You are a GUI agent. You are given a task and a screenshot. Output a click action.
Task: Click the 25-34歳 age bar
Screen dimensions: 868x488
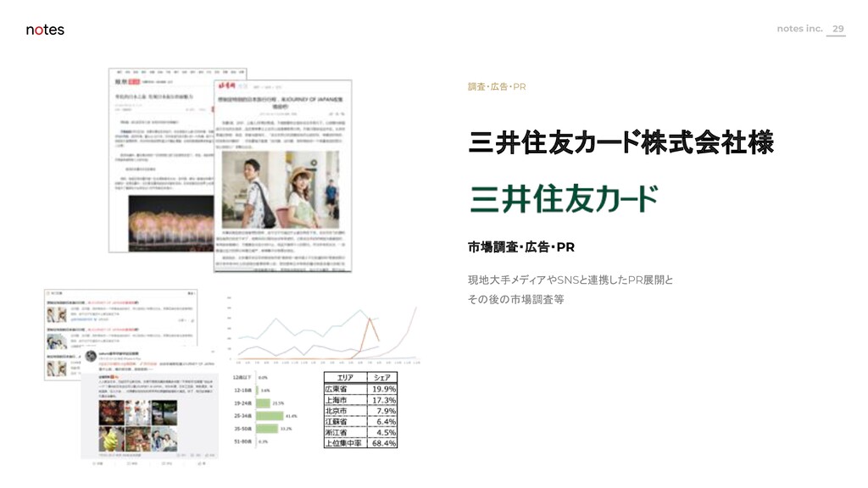270,415
